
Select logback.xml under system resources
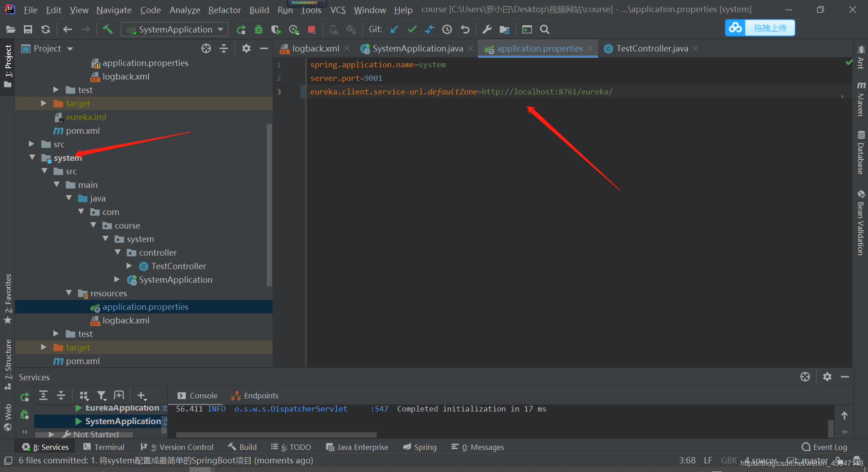[x=126, y=320]
